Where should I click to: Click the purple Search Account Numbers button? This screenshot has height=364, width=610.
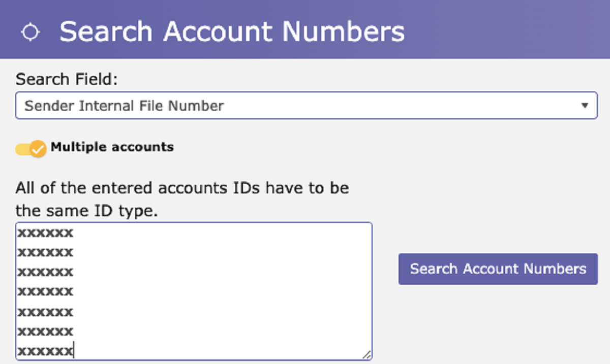tap(498, 269)
